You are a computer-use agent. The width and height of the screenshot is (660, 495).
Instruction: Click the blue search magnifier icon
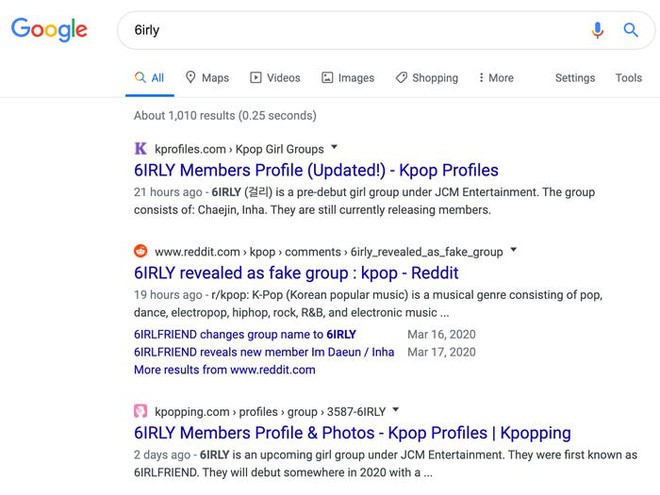(631, 30)
